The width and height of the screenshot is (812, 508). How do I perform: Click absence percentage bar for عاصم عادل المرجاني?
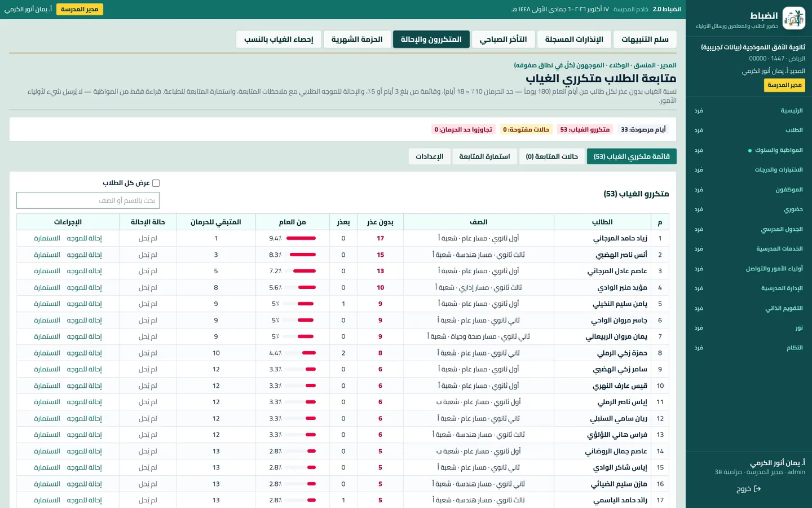pyautogui.click(x=301, y=271)
